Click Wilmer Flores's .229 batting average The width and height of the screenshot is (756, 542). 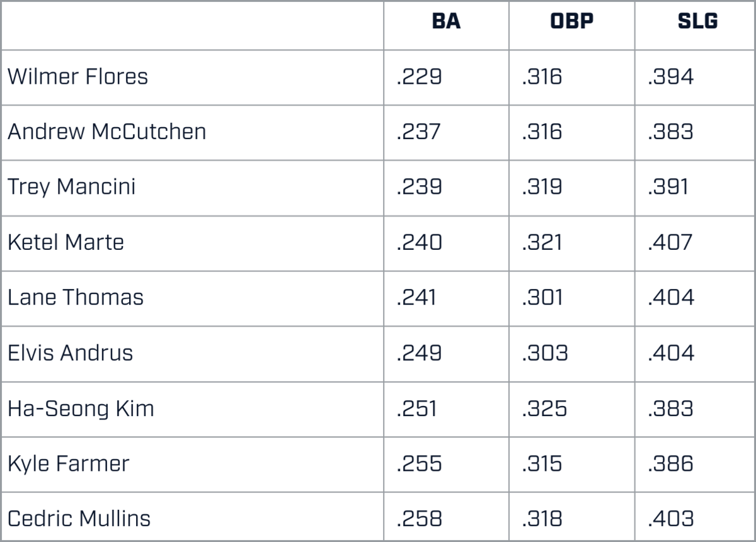(420, 77)
